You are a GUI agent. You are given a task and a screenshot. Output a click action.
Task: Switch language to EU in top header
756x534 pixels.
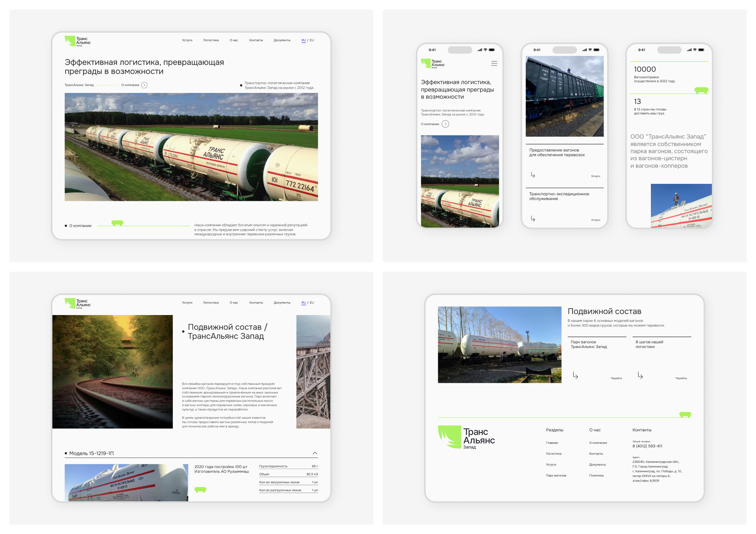click(x=312, y=40)
